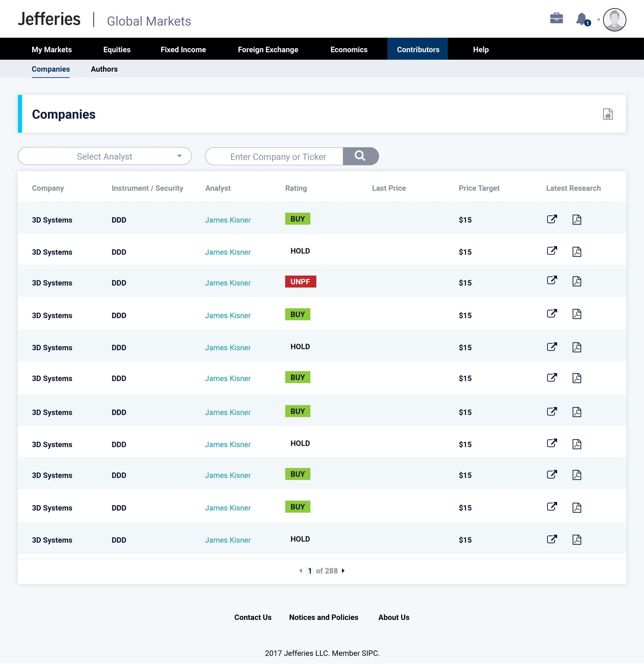Viewport: 644px width, 664px height.
Task: Open external research link in the UNPF row
Action: 552,280
